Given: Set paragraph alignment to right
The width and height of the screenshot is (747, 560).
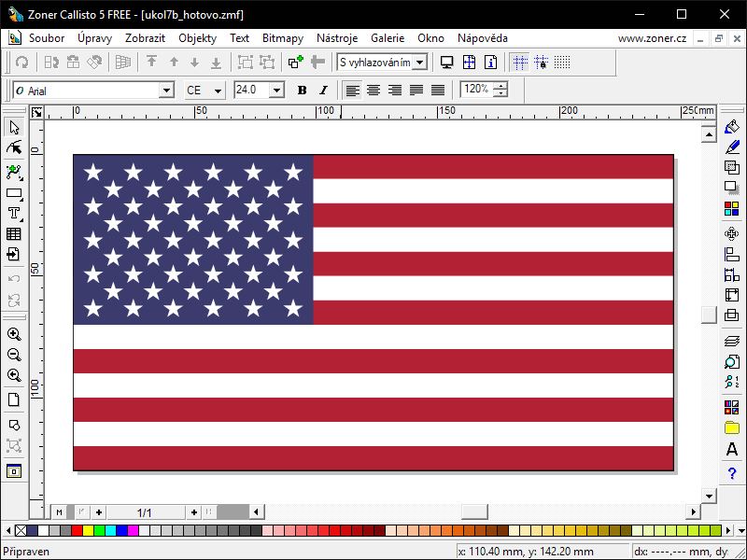Looking at the screenshot, I should pyautogui.click(x=395, y=90).
